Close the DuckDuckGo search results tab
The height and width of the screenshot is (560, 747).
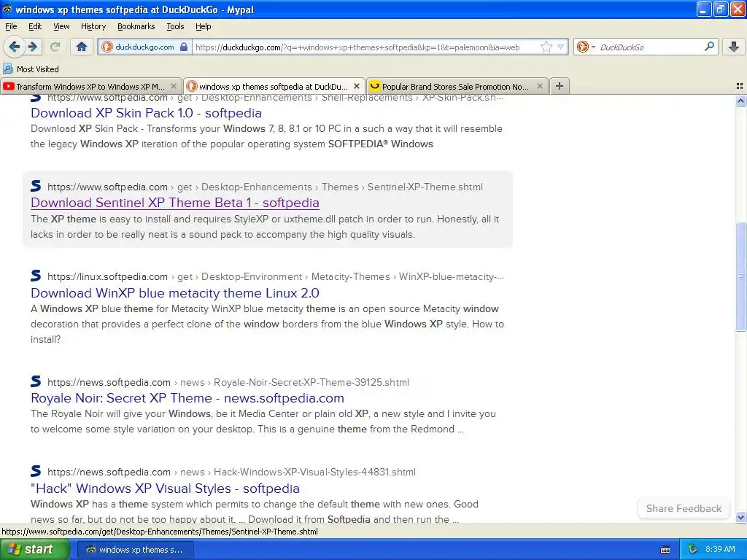(356, 86)
